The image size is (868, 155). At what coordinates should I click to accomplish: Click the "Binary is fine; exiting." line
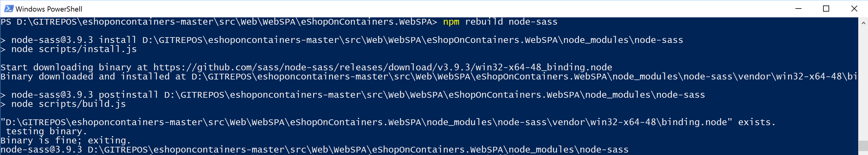pos(65,140)
